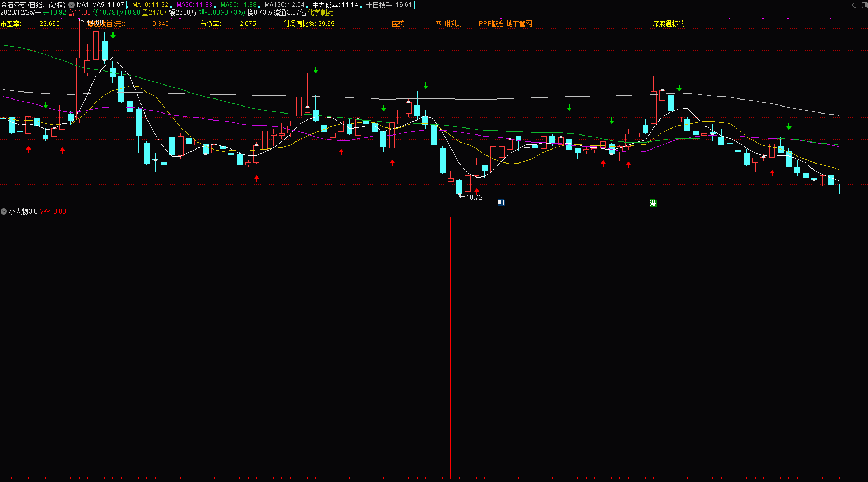Click the MA120: 12.54 label
Viewport: 868px width, 482px height.
coord(285,5)
